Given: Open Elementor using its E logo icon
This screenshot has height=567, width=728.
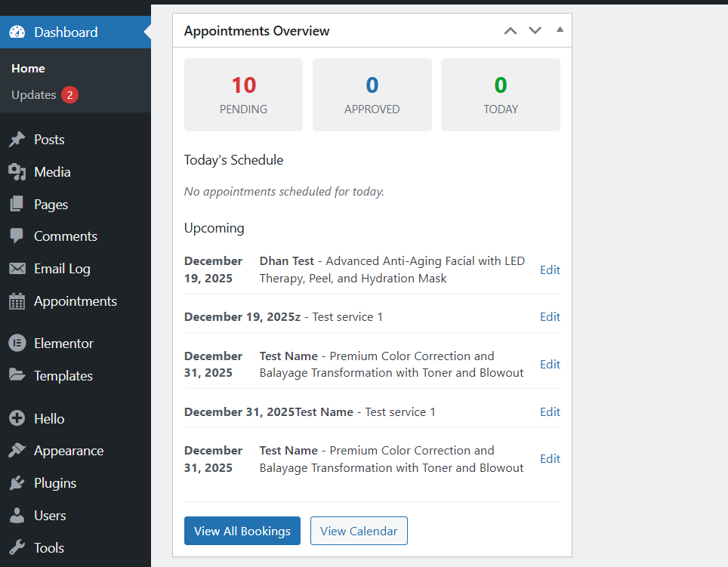Looking at the screenshot, I should [x=17, y=343].
